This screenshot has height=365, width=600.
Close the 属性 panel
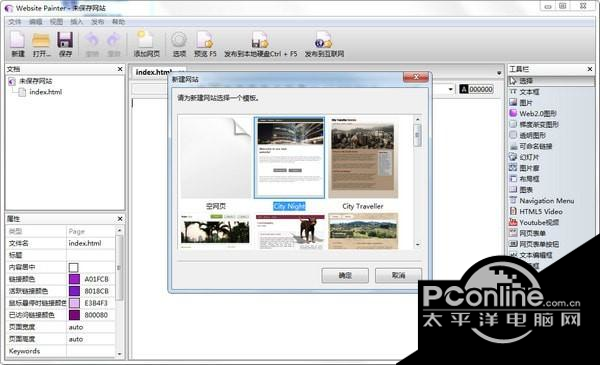coord(120,219)
